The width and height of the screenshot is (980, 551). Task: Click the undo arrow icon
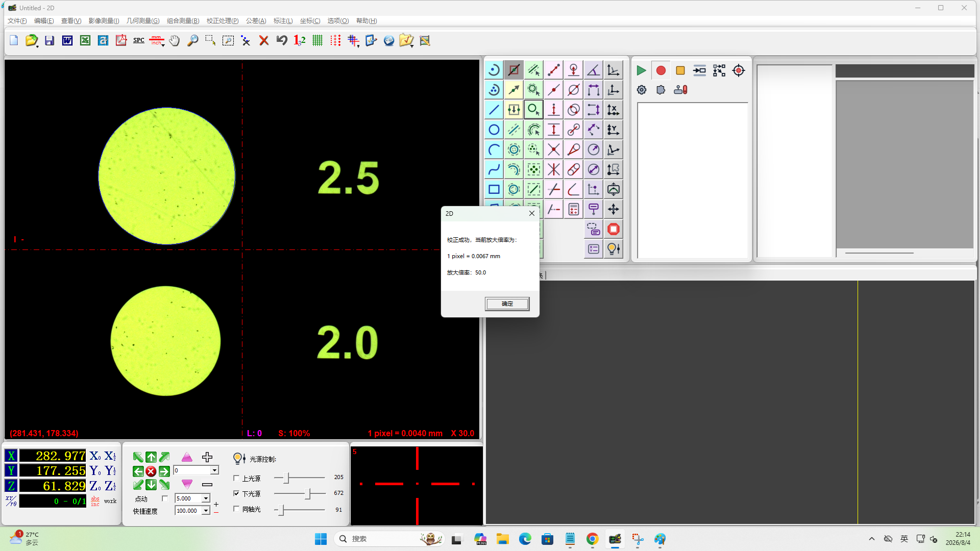(x=282, y=40)
